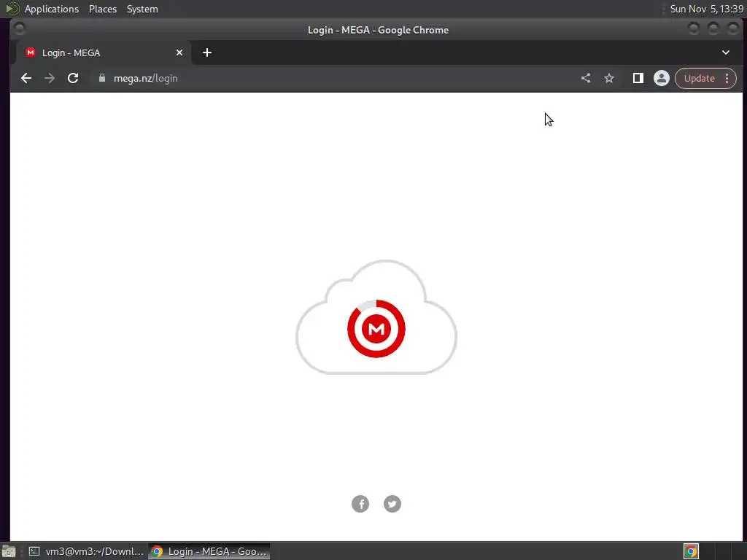Screen dimensions: 747x560
Task: Open the Places menu
Action: [x=102, y=9]
